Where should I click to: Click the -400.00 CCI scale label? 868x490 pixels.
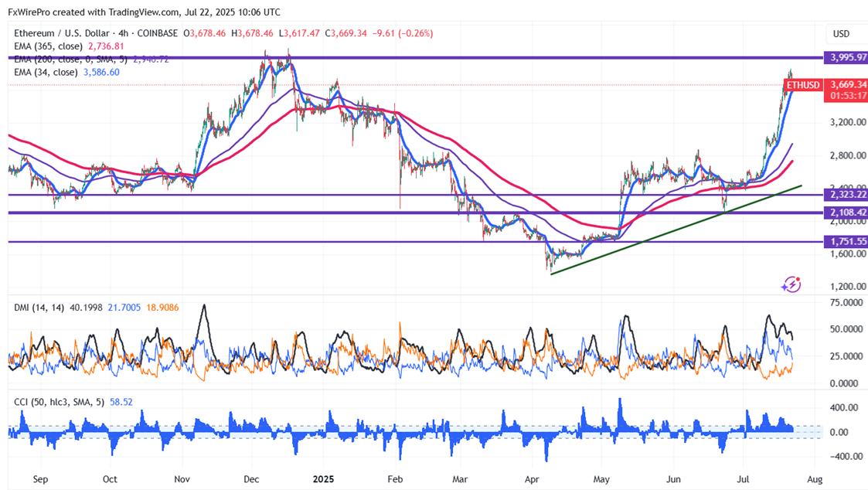pos(846,456)
